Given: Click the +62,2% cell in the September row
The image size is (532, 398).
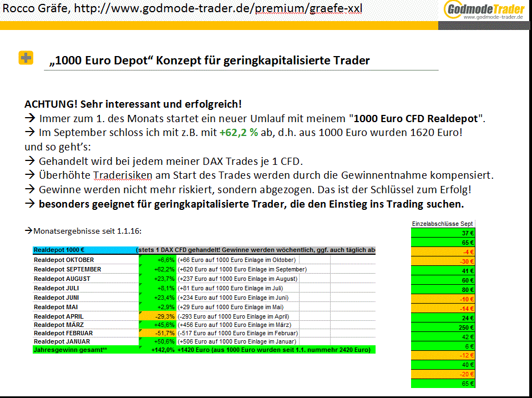Looking at the screenshot, I should point(158,269).
